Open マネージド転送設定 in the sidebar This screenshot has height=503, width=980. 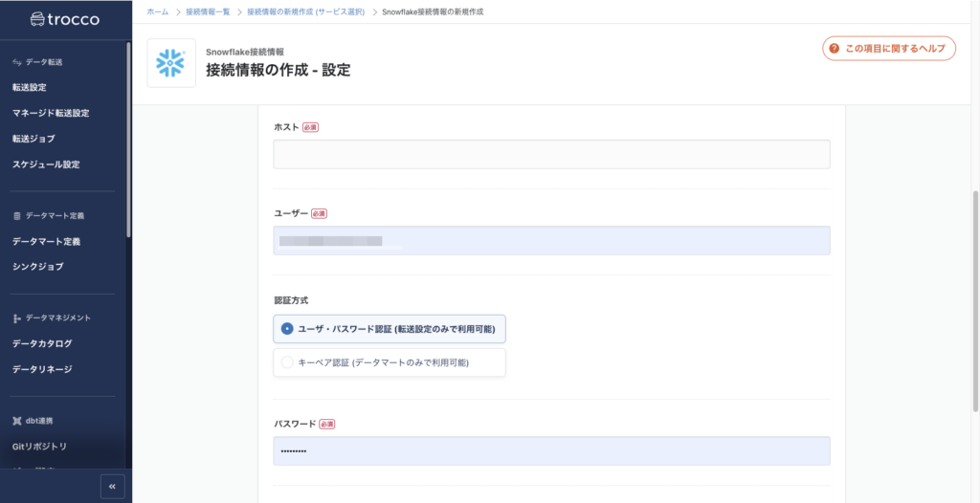point(51,113)
